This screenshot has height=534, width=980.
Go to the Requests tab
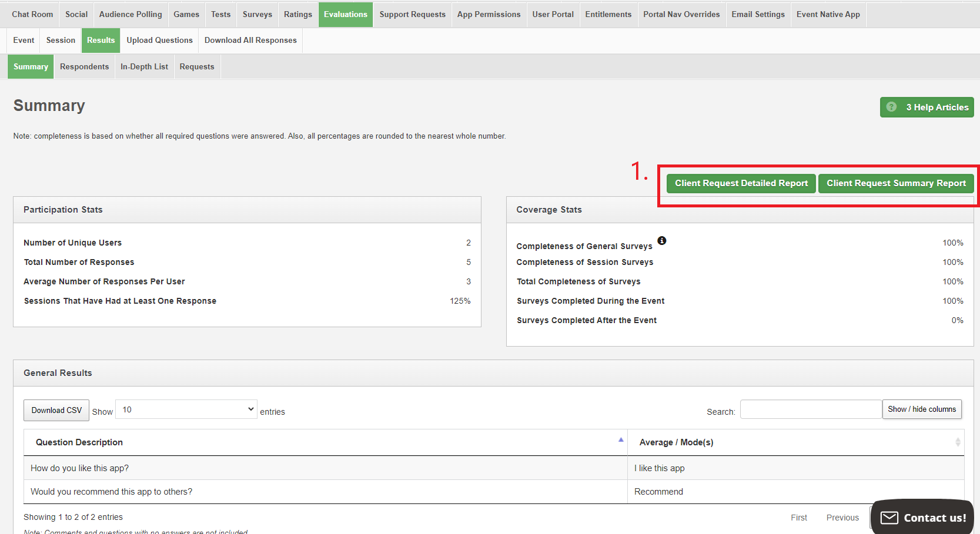pos(197,67)
